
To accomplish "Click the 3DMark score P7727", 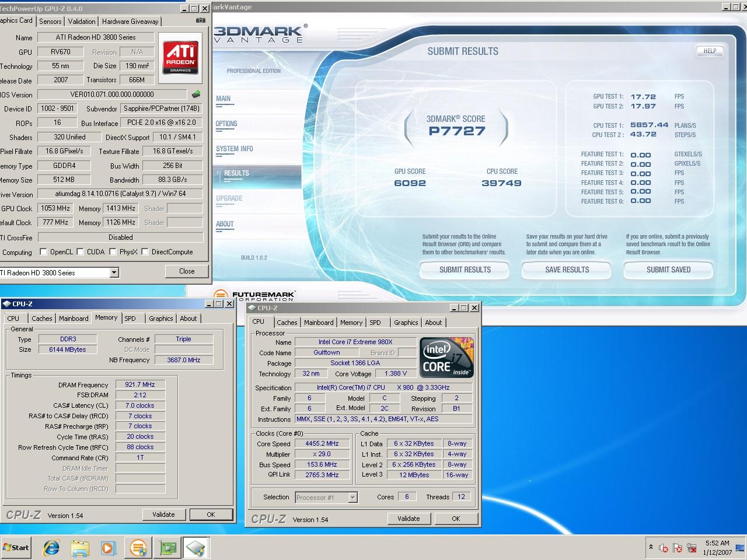I will pyautogui.click(x=457, y=131).
